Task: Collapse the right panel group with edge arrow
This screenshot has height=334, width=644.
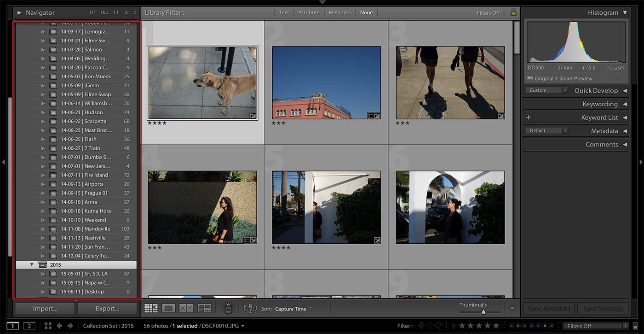Action: [x=641, y=162]
